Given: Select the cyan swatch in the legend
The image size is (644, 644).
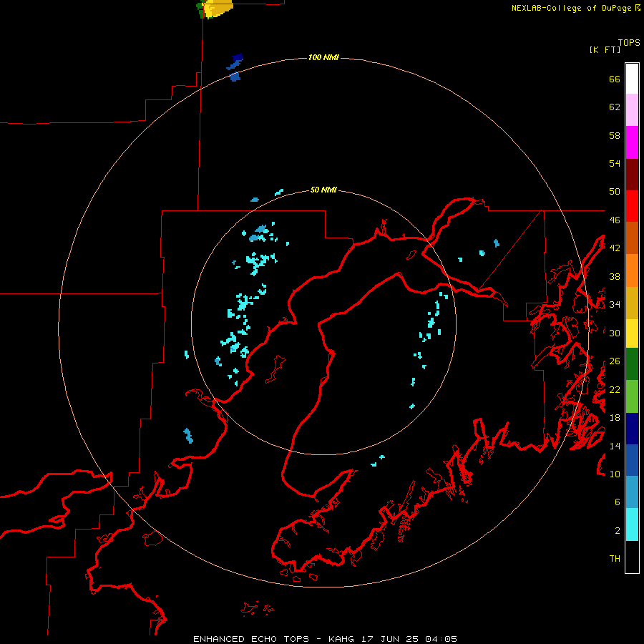Looking at the screenshot, I should click(x=632, y=525).
